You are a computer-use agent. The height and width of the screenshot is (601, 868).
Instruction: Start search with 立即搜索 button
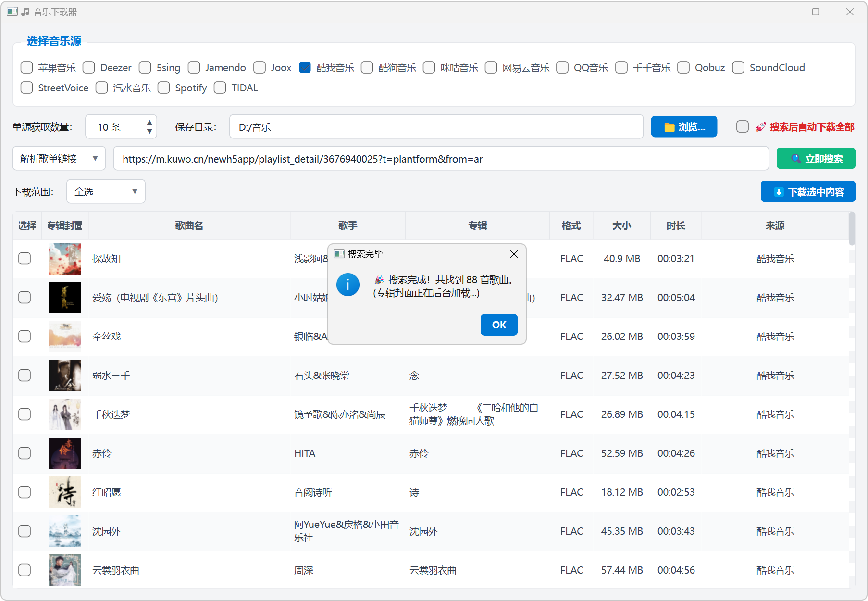coord(816,159)
